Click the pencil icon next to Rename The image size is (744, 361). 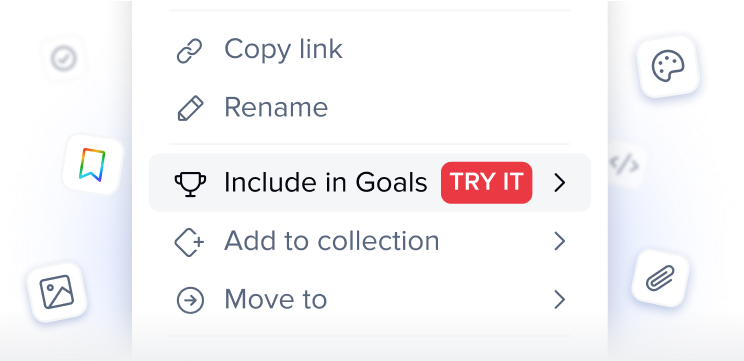(190, 108)
